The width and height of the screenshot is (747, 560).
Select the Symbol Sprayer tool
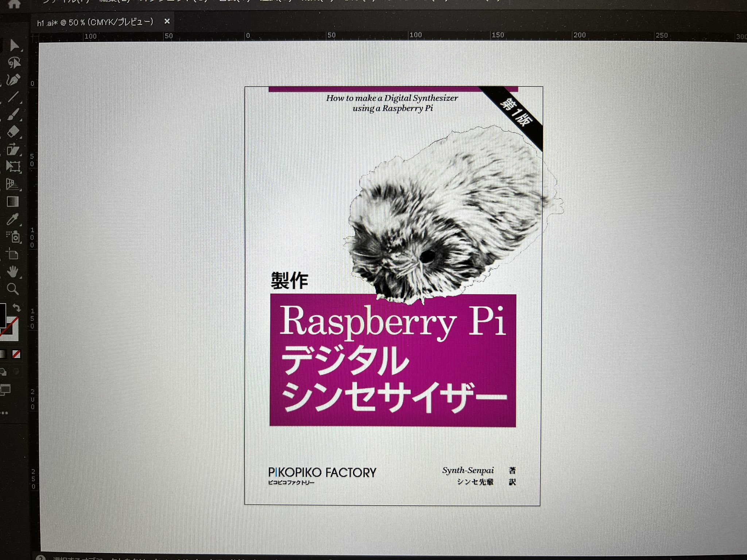[x=14, y=237]
